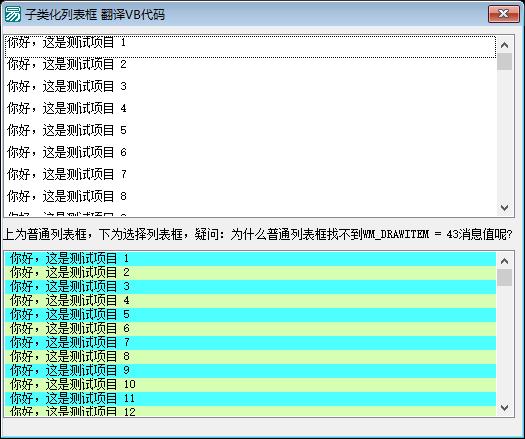525x439 pixels.
Task: Select 测试项目 3 in the top list
Action: pyautogui.click(x=250, y=86)
